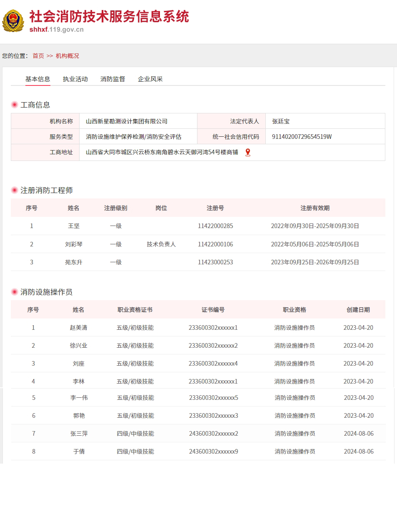Click the 证书编号 column header
The width and height of the screenshot is (397, 532).
213,310
